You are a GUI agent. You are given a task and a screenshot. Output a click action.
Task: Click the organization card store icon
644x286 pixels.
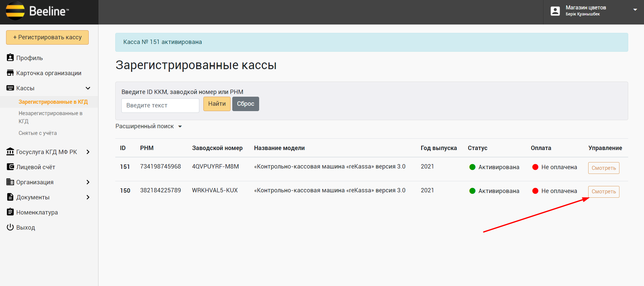pyautogui.click(x=10, y=73)
